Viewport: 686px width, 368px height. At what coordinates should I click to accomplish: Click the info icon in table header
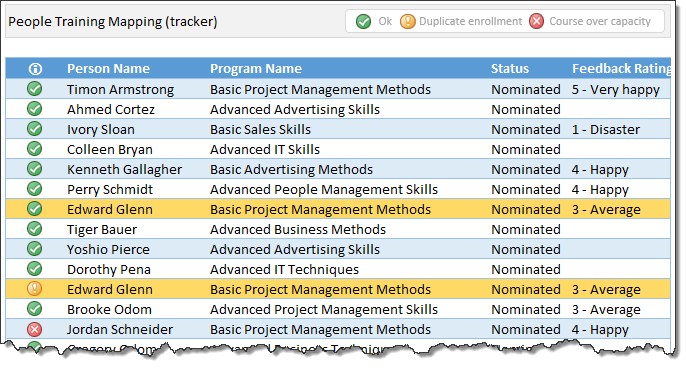coord(35,69)
